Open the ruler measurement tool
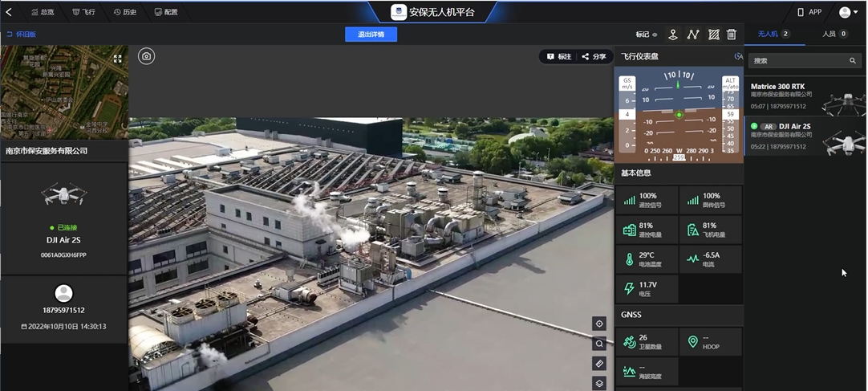The height and width of the screenshot is (391, 868). coord(599,364)
